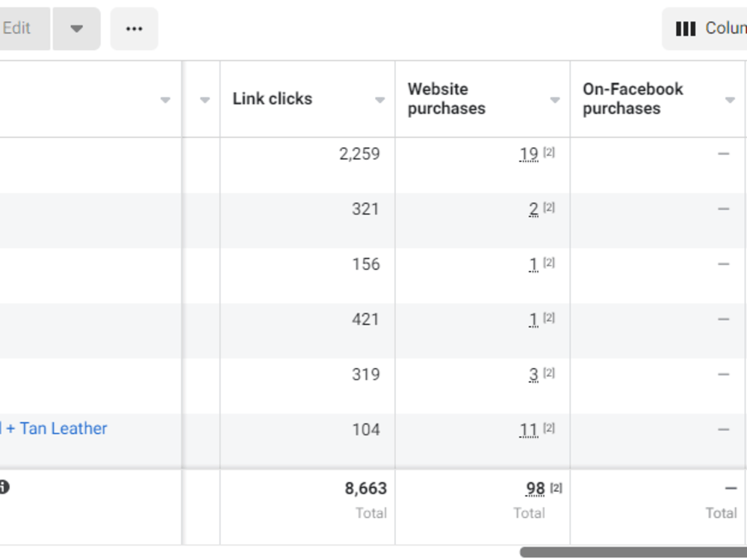
Task: Click the 98 total website purchases value
Action: tap(535, 488)
